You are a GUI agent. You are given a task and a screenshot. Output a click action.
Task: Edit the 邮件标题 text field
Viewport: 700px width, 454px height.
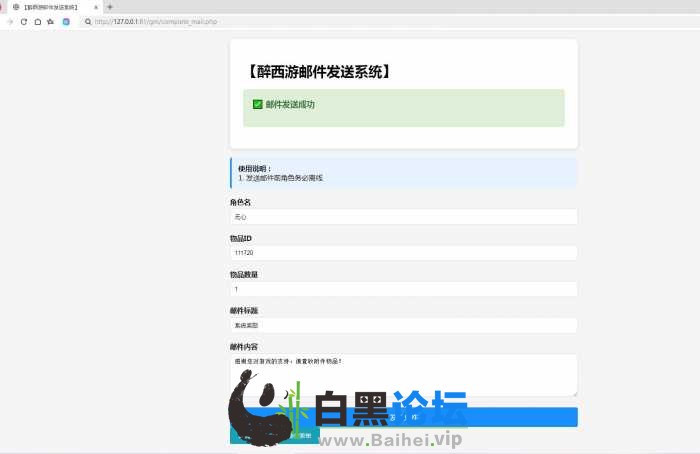[403, 325]
